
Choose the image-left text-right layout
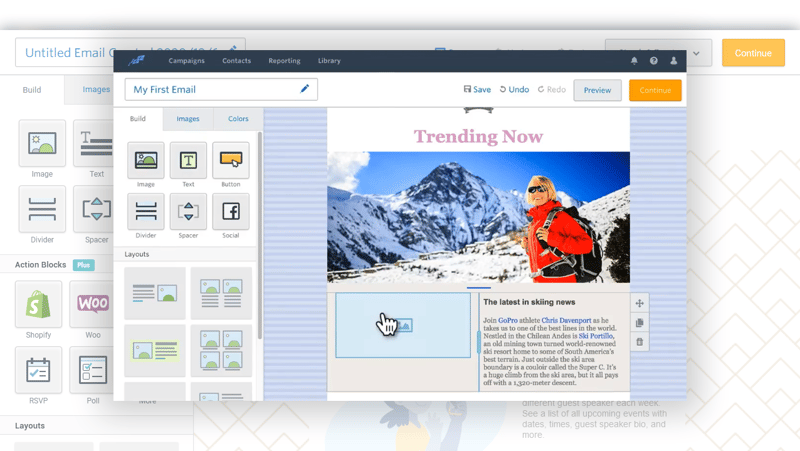[x=155, y=350]
